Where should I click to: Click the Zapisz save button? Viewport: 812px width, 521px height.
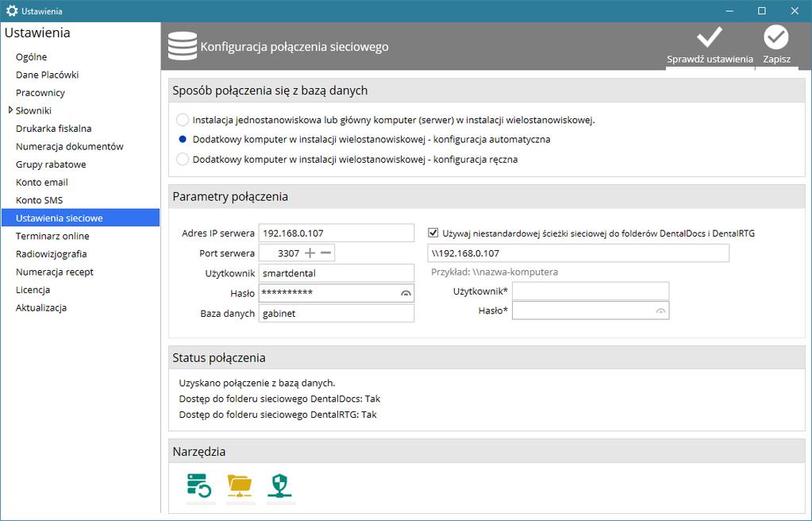[776, 45]
